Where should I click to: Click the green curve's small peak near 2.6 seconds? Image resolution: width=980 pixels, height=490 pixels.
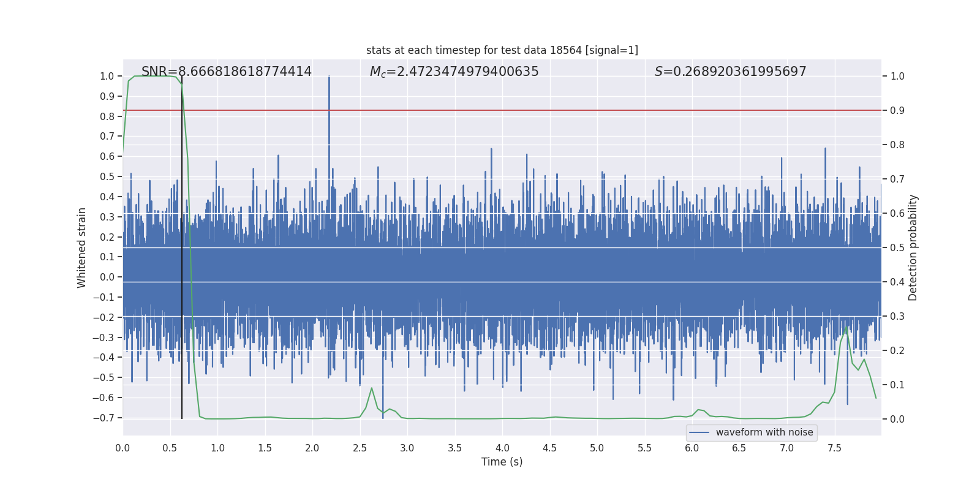click(x=372, y=388)
